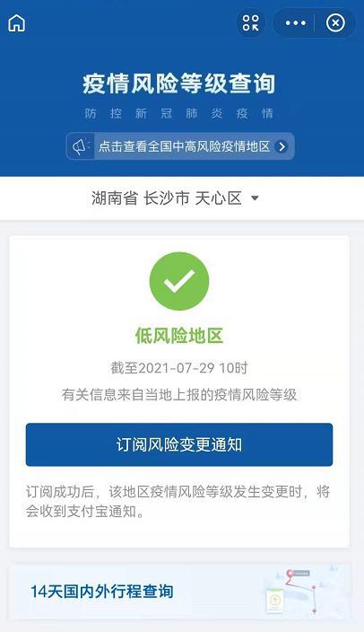Screen dimensions: 364x632
Task: Tap the home icon in the header
Action: coord(16,23)
